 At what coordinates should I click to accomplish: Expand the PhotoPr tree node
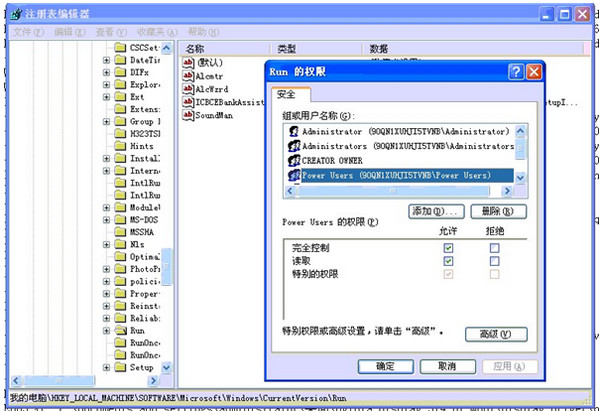pyautogui.click(x=106, y=269)
